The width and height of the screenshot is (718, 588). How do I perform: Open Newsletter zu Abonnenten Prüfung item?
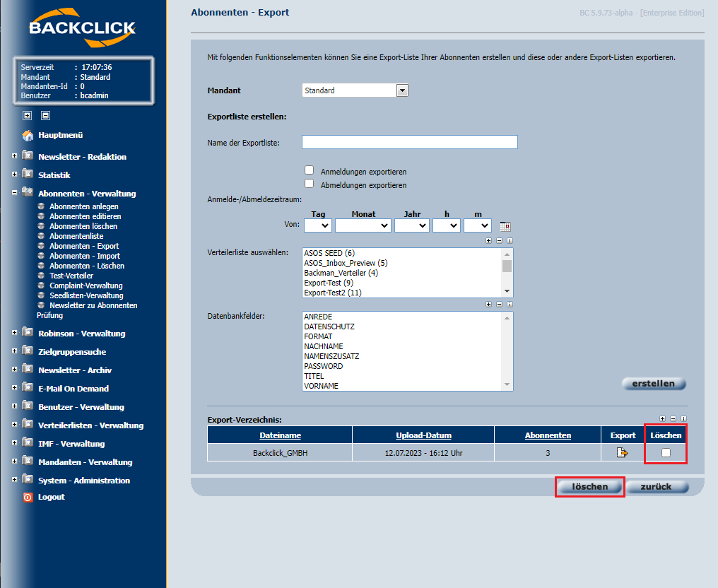[87, 310]
